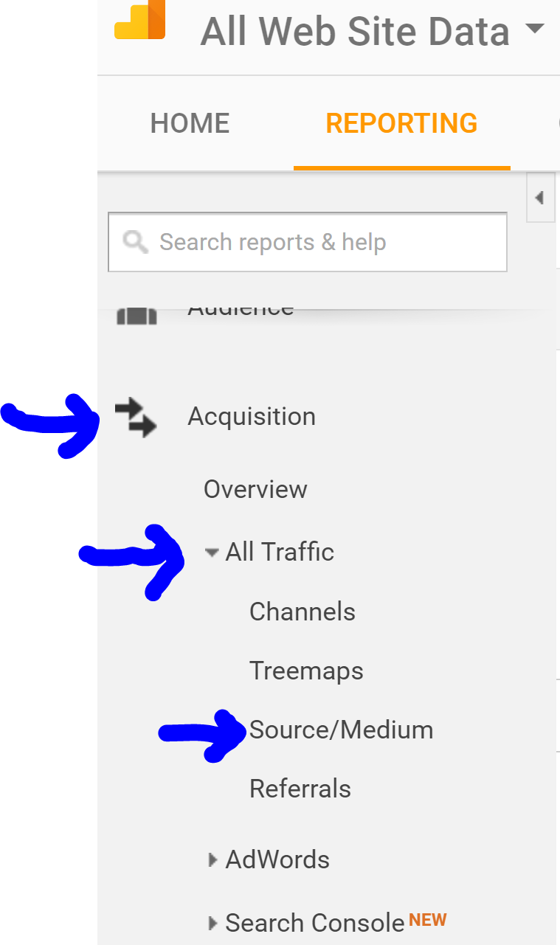Collapse the All Traffic section
Screen dimensions: 560x945
(212, 552)
